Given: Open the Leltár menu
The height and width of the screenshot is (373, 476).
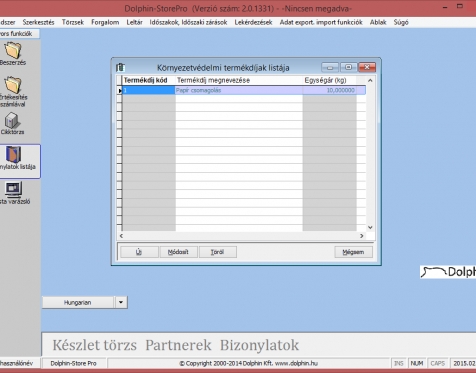Looking at the screenshot, I should pyautogui.click(x=134, y=22).
